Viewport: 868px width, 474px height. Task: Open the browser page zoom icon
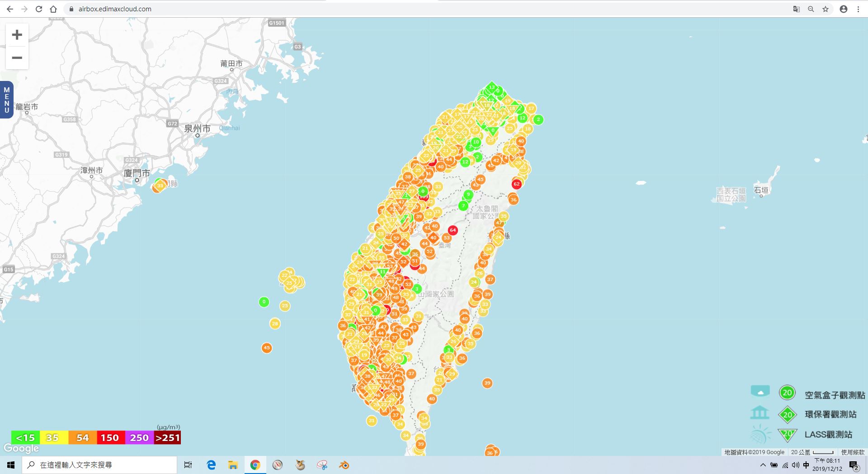point(811,9)
